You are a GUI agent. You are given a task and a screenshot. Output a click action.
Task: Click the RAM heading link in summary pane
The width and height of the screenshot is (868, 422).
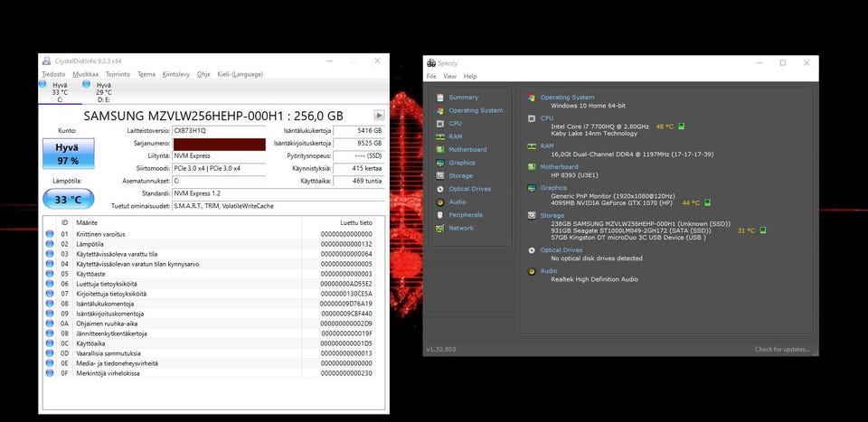[547, 146]
